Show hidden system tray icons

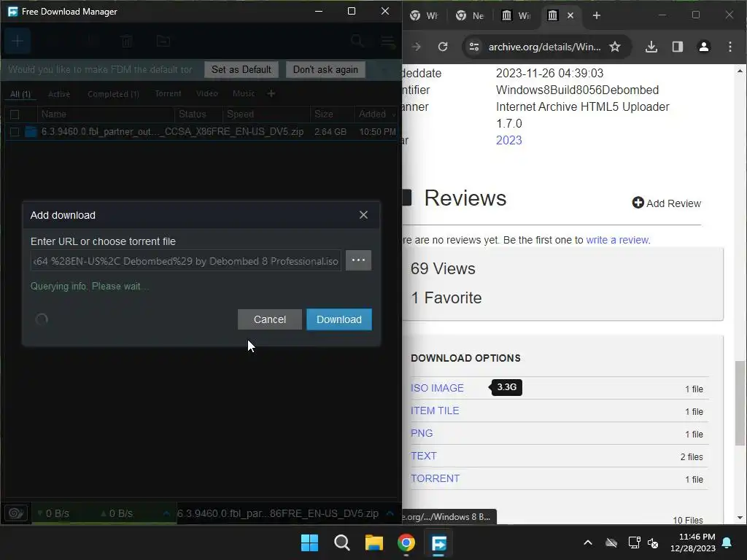tap(588, 542)
